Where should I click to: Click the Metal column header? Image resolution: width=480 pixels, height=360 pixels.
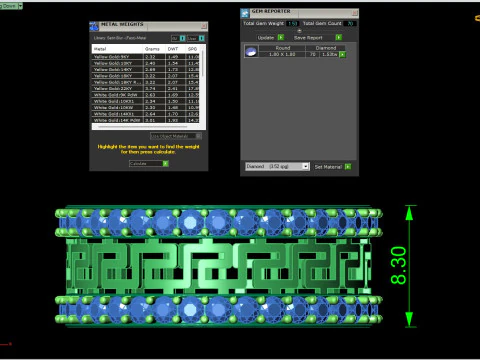tap(118, 49)
